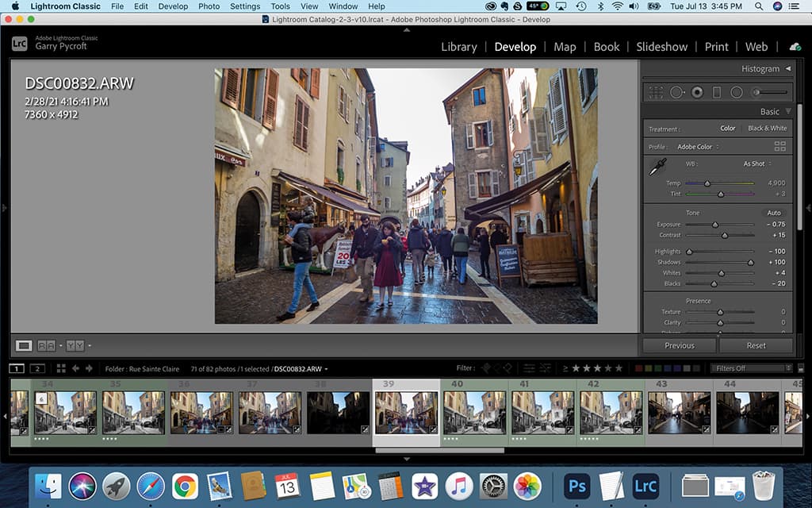The height and width of the screenshot is (508, 812).
Task: Open Calculator from the Dock
Action: 390,487
